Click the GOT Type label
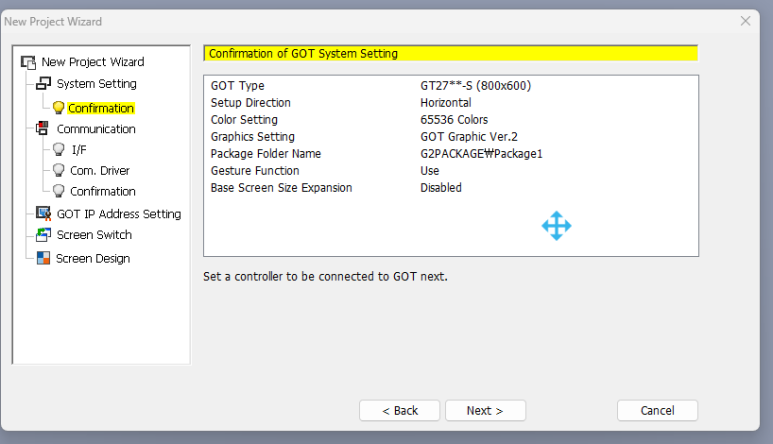 238,86
